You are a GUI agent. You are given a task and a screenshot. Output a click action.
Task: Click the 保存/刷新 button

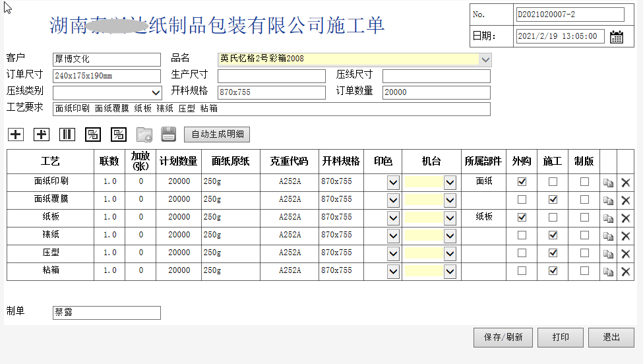click(x=503, y=337)
